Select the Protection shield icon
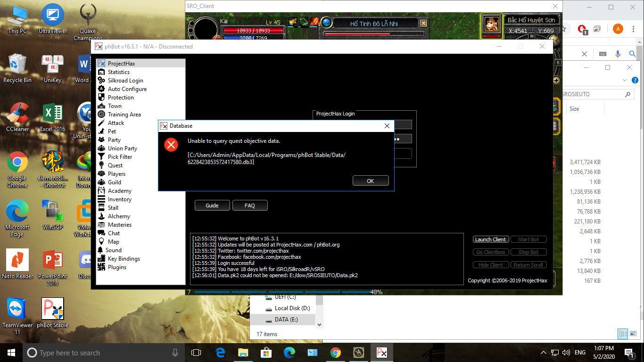Screen dimensions: 644x362 click(101, 98)
